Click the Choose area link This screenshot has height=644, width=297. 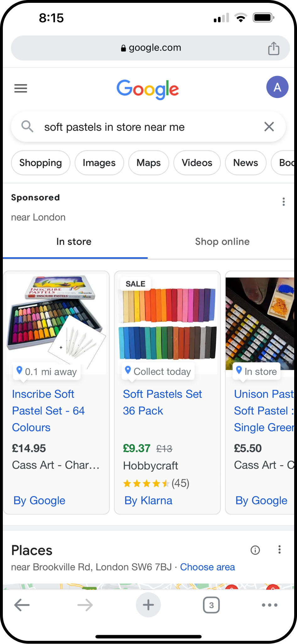(207, 567)
